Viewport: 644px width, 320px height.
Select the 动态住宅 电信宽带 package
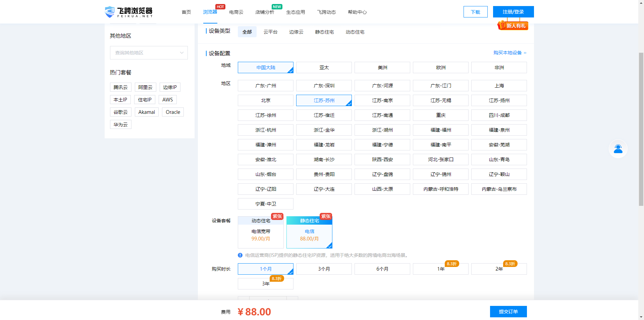[x=261, y=232]
